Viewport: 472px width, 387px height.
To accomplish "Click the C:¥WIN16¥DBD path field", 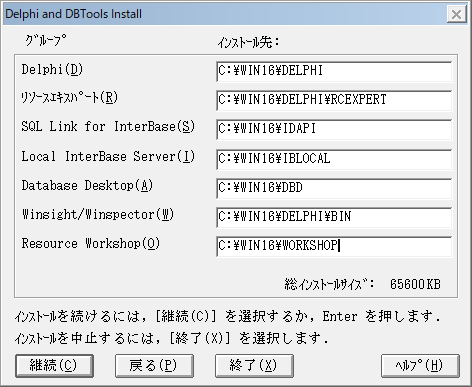I will click(334, 188).
